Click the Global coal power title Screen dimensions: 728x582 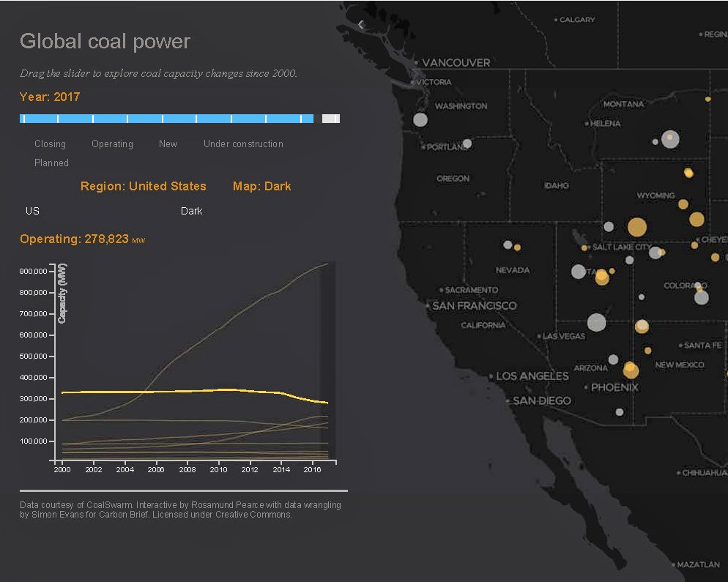[x=105, y=41]
